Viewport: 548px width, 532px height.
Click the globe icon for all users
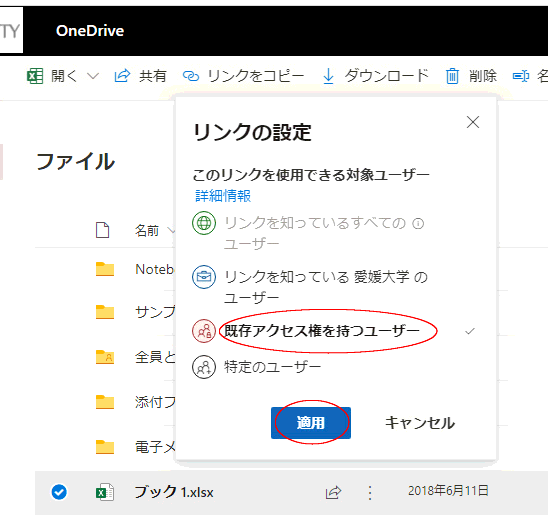[204, 223]
